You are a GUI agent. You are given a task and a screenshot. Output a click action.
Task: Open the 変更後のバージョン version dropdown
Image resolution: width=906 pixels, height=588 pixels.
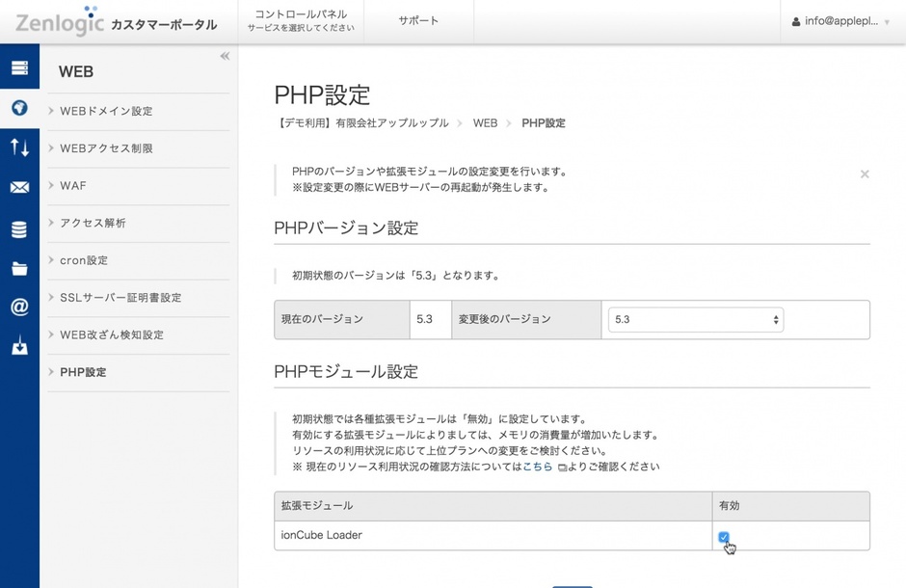(695, 319)
